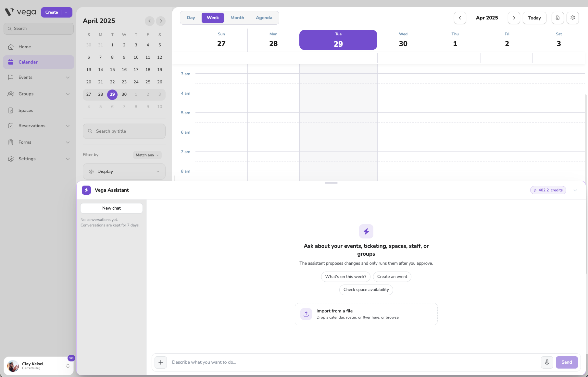Click the Vega logo

click(x=20, y=12)
